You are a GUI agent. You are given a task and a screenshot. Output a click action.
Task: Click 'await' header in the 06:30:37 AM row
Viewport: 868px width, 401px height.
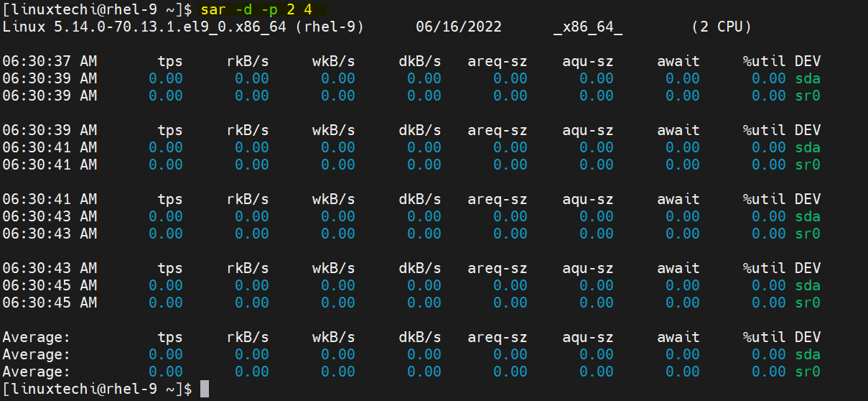(678, 61)
